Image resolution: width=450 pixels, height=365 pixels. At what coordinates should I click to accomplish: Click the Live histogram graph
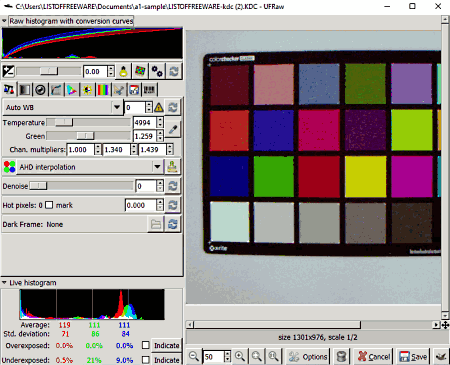92,304
